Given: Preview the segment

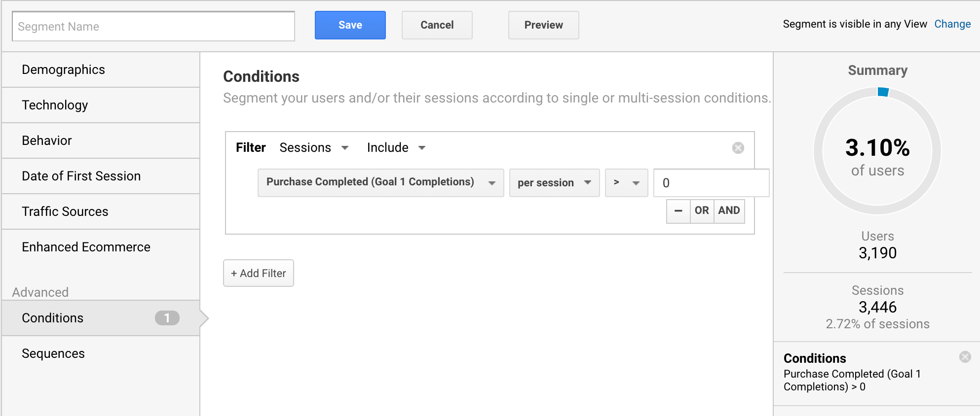Looking at the screenshot, I should coord(543,25).
